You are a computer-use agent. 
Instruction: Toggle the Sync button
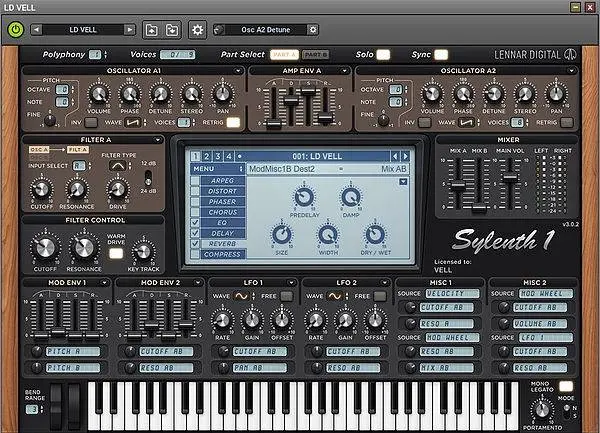[441, 55]
